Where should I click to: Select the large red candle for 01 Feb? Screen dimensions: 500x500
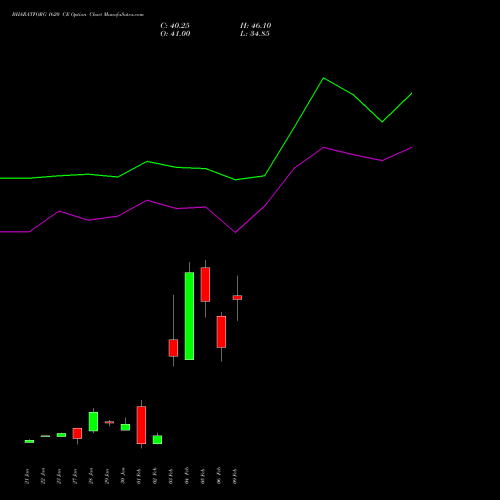pos(141,425)
